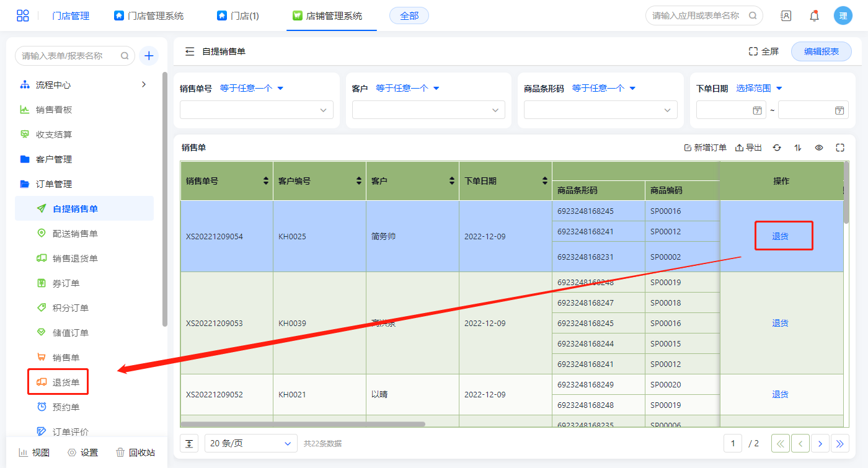Expand the 流程中心 chevron

144,84
